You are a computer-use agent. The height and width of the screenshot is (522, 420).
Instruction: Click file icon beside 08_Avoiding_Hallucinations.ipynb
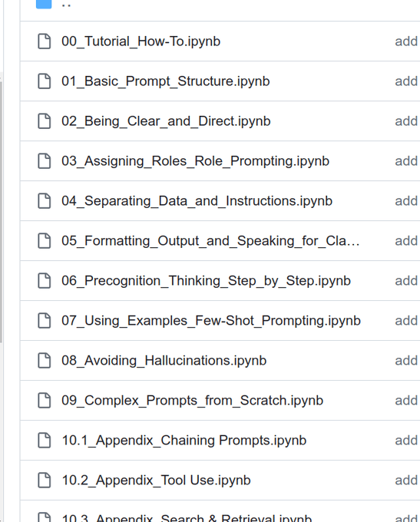coord(44,361)
